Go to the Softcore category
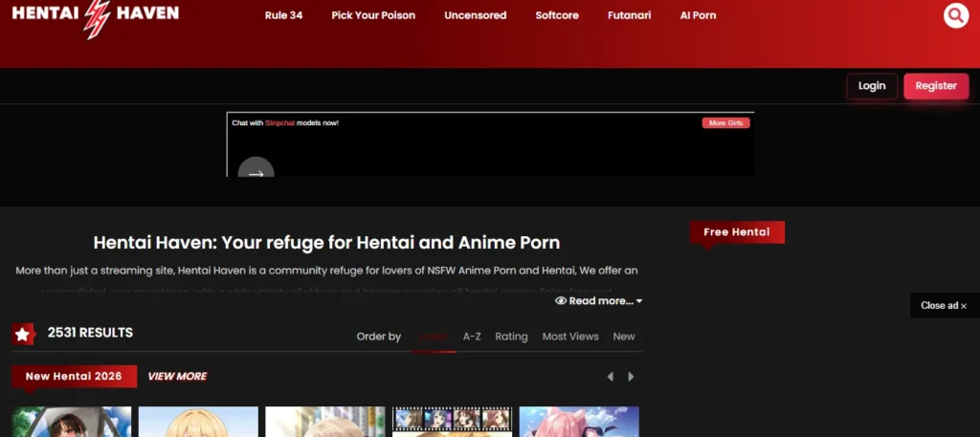 coord(557,15)
